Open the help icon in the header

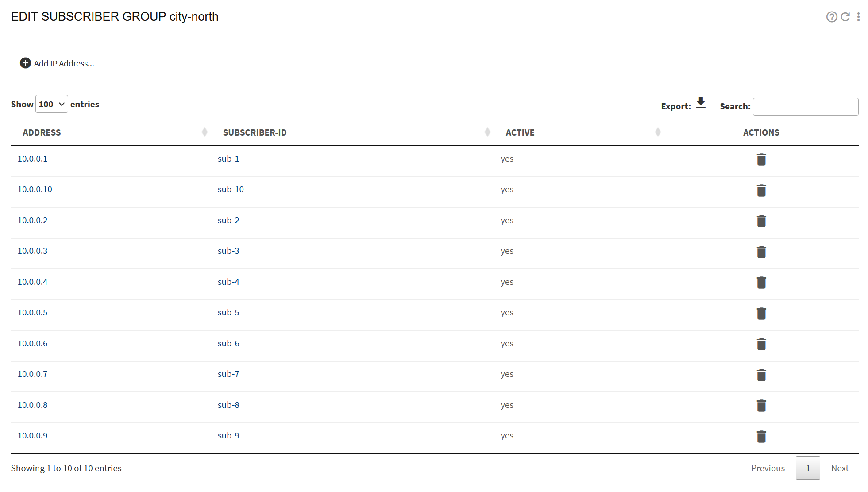(832, 16)
